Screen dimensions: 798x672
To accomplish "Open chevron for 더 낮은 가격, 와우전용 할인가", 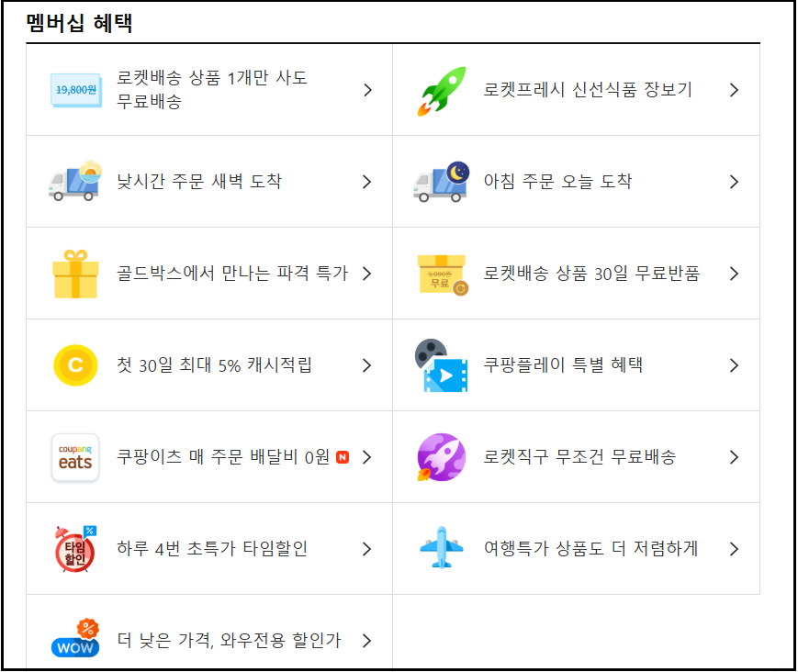I will 367,641.
